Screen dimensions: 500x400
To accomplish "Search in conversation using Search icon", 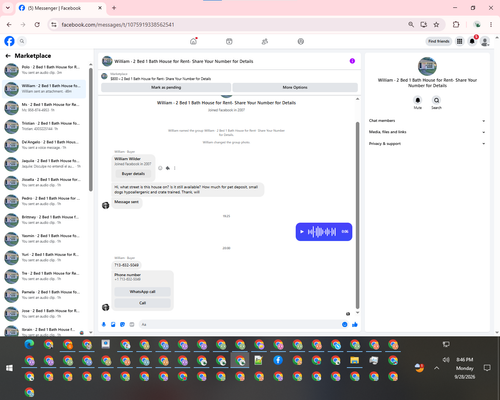I will tap(436, 100).
